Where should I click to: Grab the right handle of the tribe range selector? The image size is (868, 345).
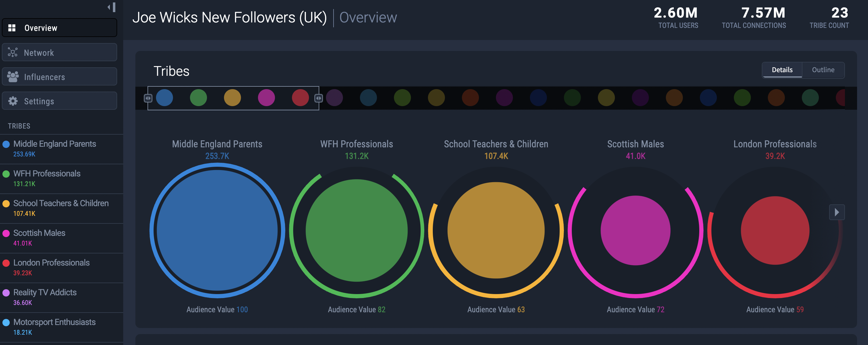pos(318,98)
